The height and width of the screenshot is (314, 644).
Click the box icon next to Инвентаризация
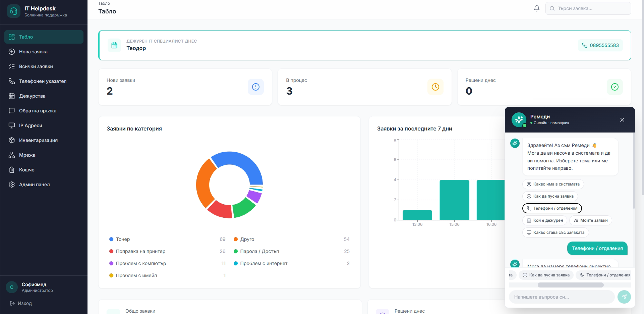coord(12,140)
